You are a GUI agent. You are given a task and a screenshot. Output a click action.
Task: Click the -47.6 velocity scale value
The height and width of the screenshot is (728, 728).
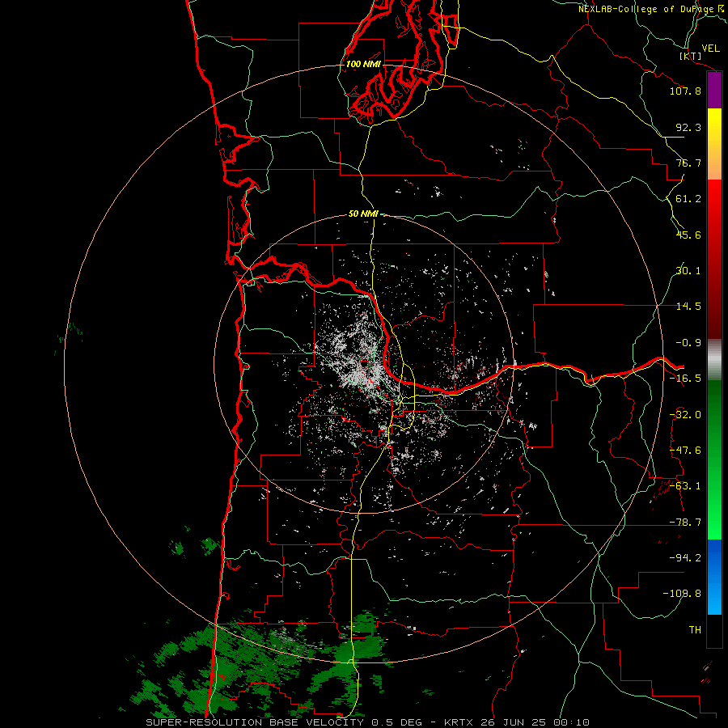[x=685, y=451]
